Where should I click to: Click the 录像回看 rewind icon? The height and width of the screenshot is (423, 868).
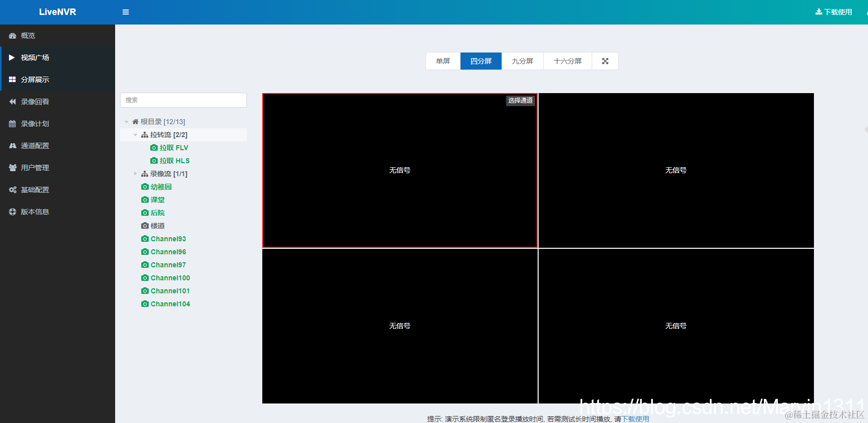[13, 102]
